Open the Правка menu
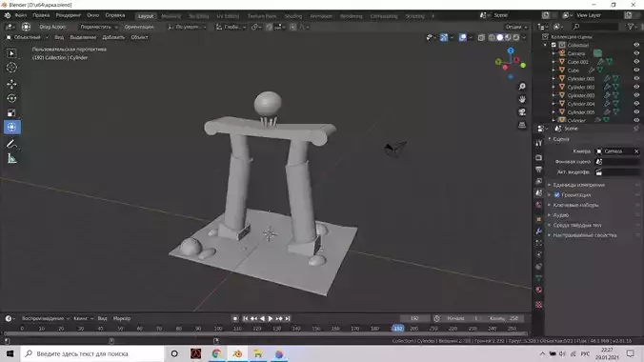The height and width of the screenshot is (362, 644). tap(41, 15)
